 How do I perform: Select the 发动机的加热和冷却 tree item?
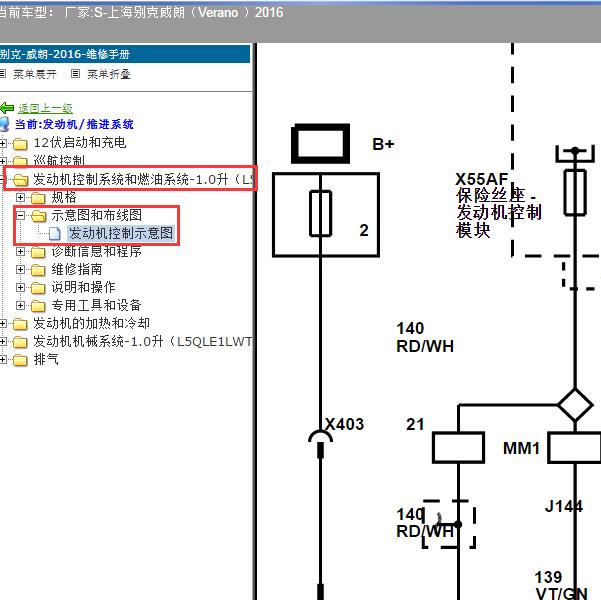click(91, 323)
